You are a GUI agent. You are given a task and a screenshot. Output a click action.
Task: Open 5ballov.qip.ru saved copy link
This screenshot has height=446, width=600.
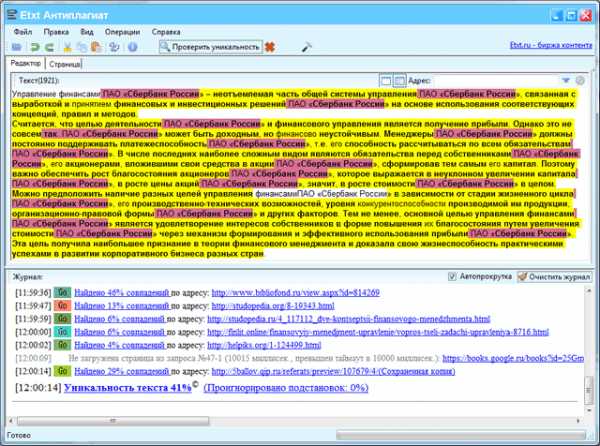[x=333, y=371]
